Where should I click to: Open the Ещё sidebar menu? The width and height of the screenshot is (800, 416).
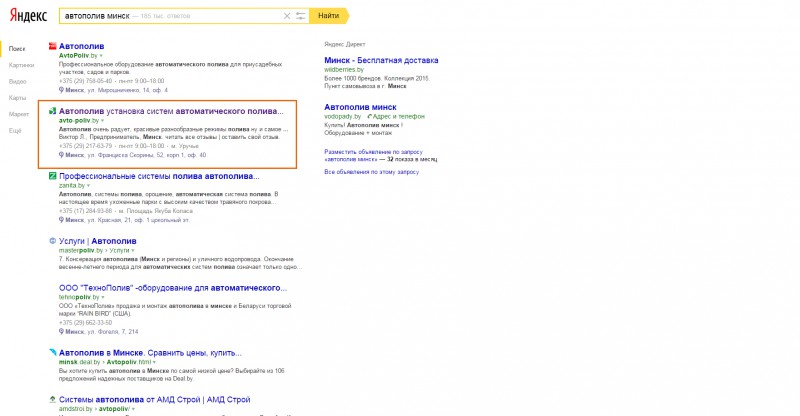(x=15, y=131)
